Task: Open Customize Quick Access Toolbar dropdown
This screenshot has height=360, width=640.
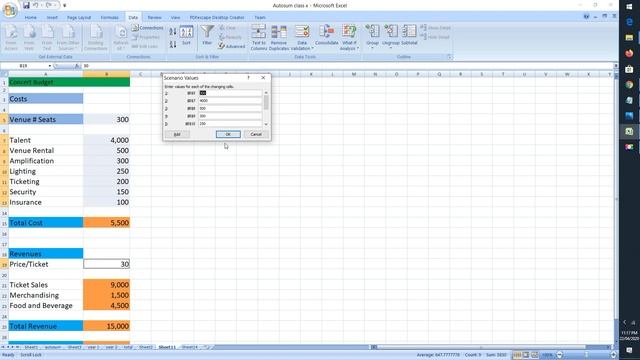Action: [64, 5]
